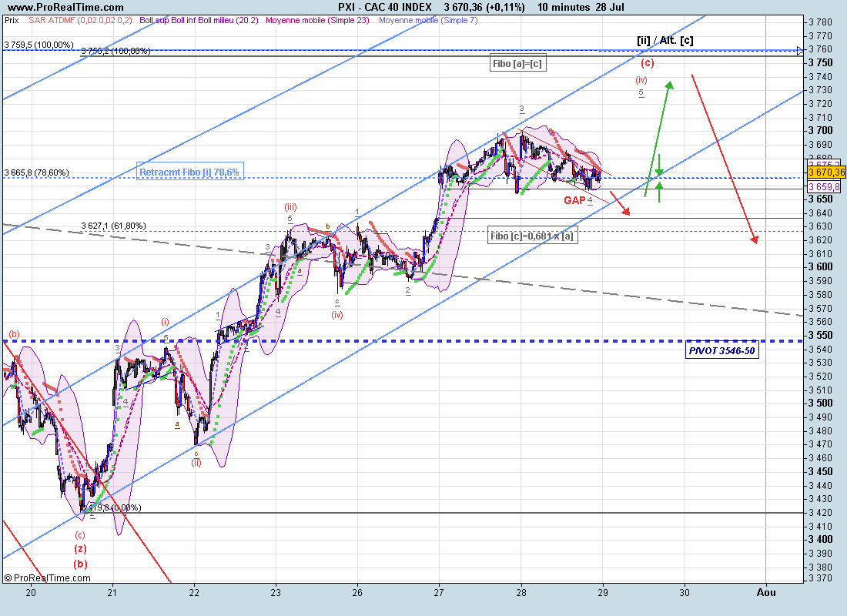Image resolution: width=847 pixels, height=616 pixels.
Task: Click the Retracmt Fibo [i] 78,6% box
Action: click(189, 171)
